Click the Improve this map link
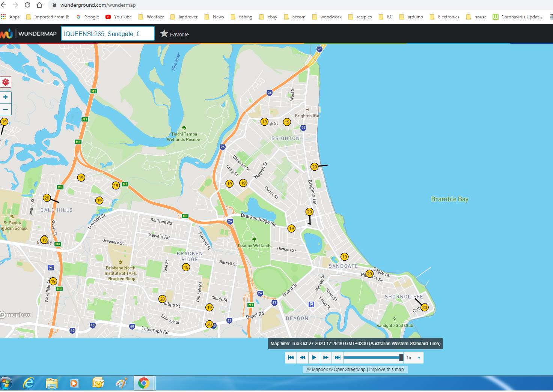Viewport: 553px width, 392px height. (386, 369)
